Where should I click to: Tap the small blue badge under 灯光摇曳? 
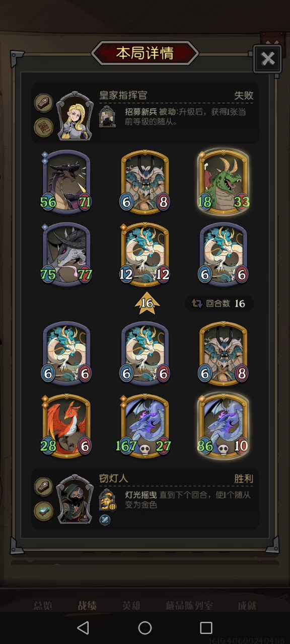coord(105,520)
